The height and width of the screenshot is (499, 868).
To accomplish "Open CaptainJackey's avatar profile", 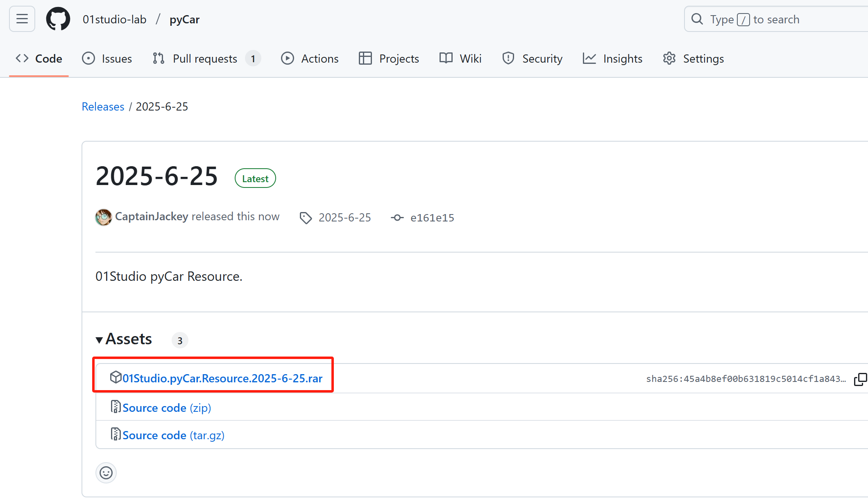I will coord(104,217).
